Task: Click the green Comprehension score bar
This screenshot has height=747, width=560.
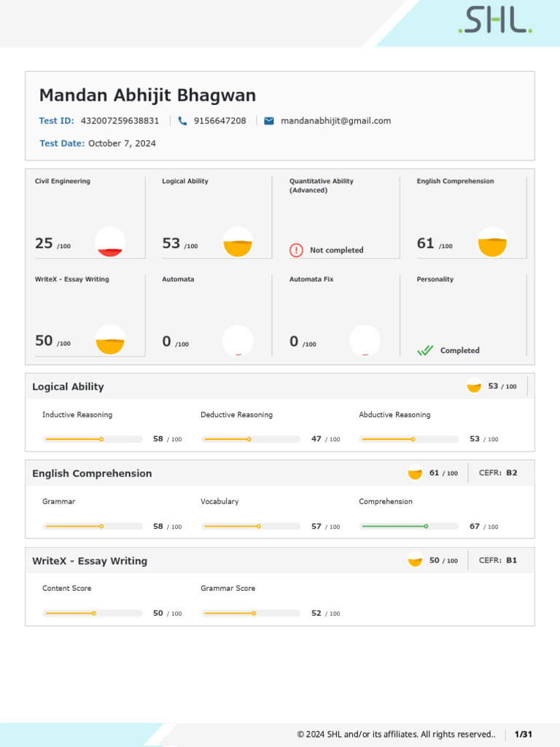Action: pos(409,526)
